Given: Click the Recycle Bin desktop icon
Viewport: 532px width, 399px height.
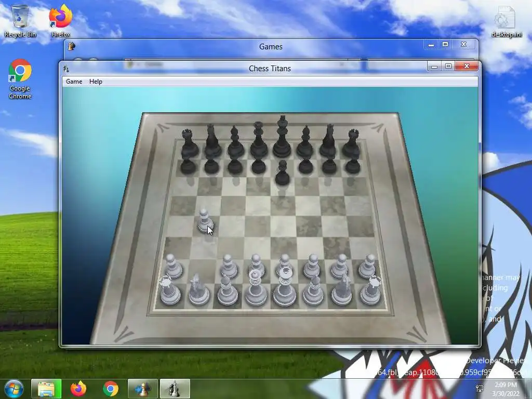Looking at the screenshot, I should click(20, 20).
